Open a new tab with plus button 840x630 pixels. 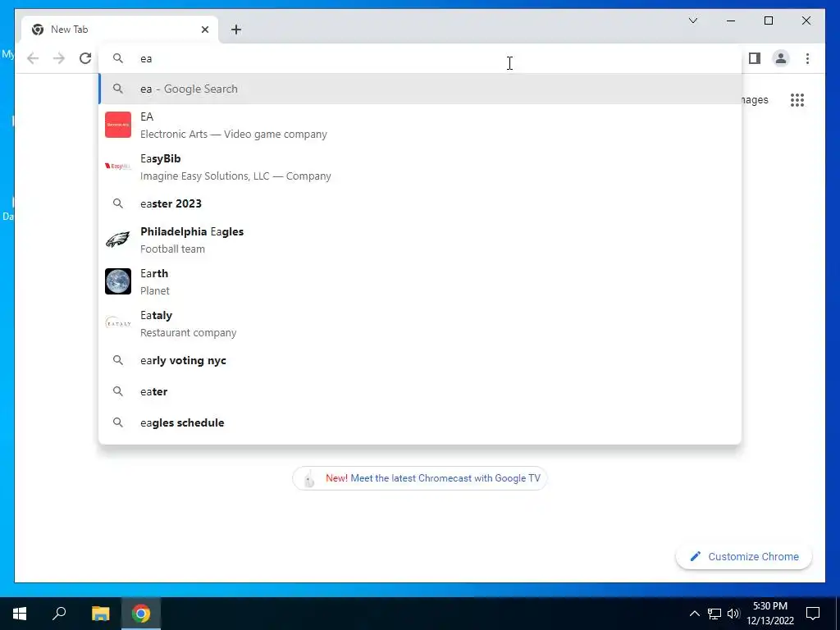236,30
